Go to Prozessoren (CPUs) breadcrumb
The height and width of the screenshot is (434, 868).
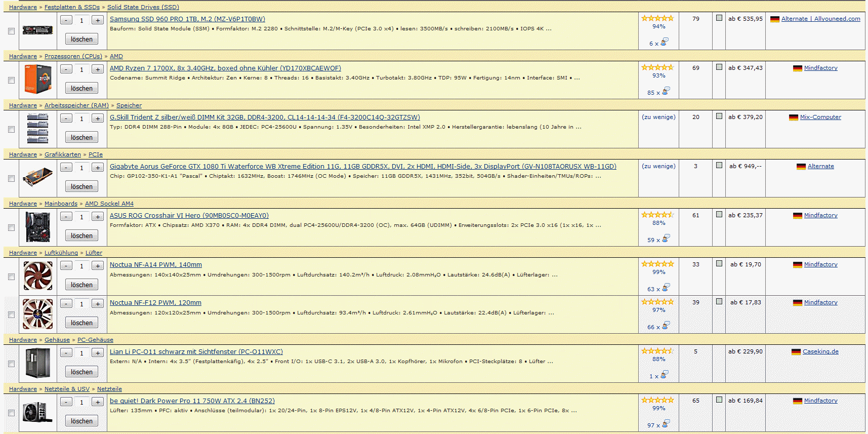pyautogui.click(x=73, y=56)
